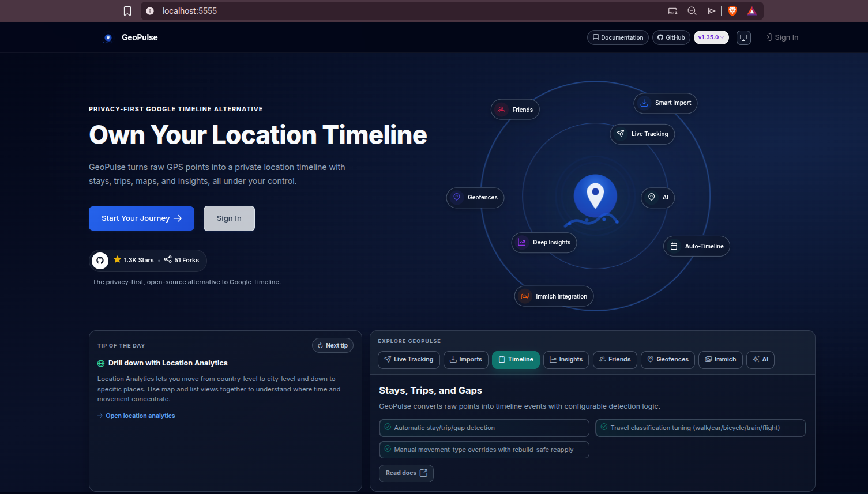Select the AI bubble in the orbit graphic

(x=658, y=198)
